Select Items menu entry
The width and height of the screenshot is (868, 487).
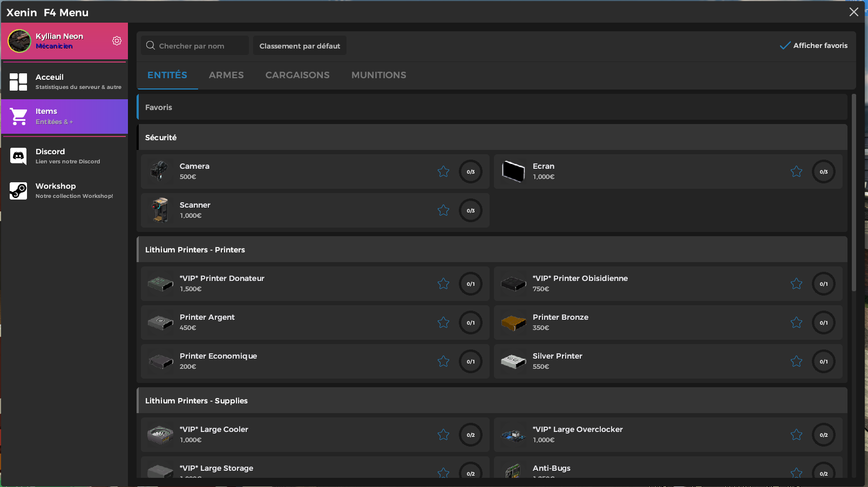point(65,116)
